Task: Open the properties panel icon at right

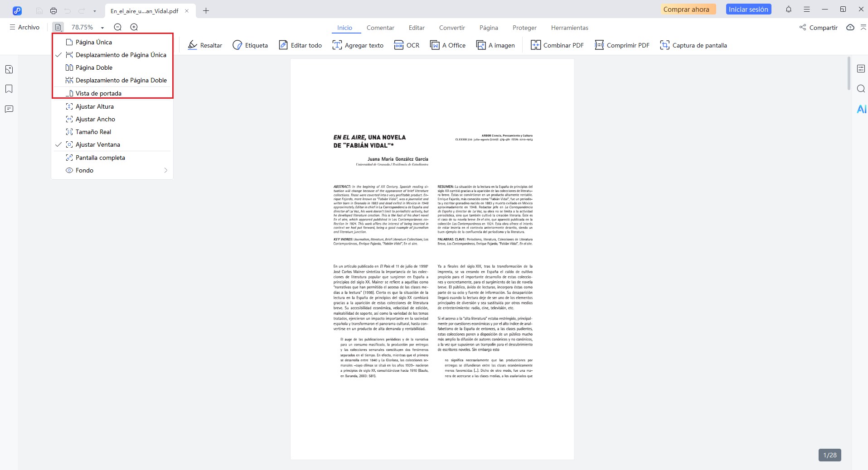Action: pyautogui.click(x=861, y=69)
